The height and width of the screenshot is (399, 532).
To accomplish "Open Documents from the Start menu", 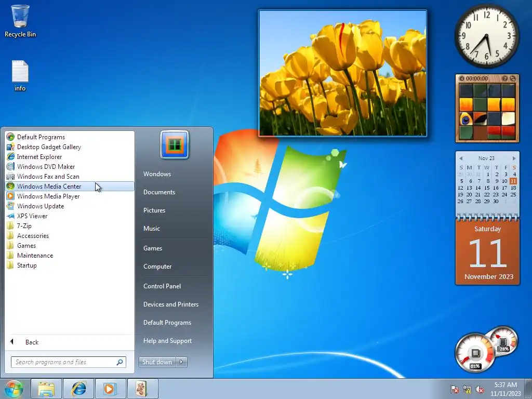I will pyautogui.click(x=159, y=192).
